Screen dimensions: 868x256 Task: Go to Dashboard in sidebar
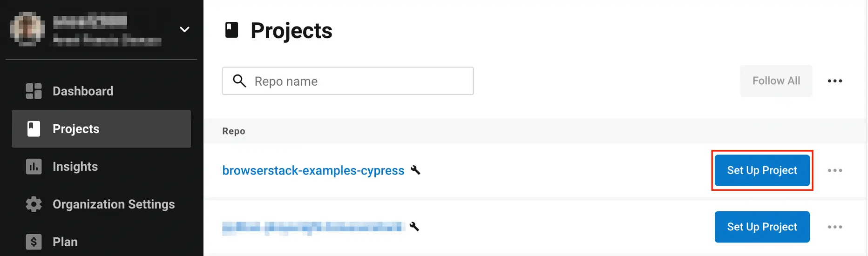tap(83, 91)
